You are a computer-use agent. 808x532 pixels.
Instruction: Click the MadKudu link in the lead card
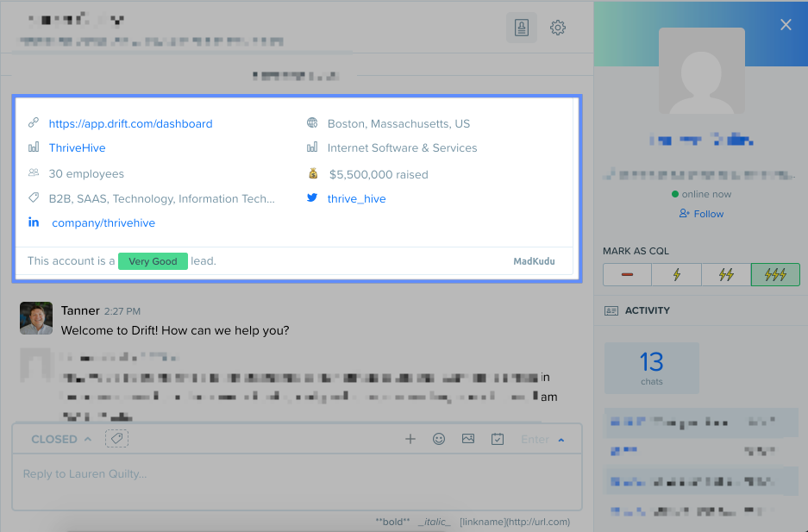click(x=534, y=260)
